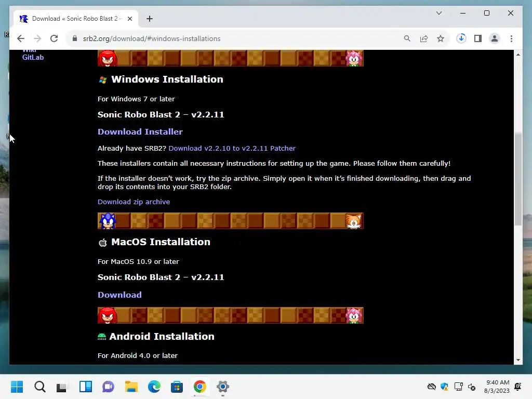This screenshot has width=532, height=399.
Task: Open the address bar zoom magnifier
Action: 407,38
